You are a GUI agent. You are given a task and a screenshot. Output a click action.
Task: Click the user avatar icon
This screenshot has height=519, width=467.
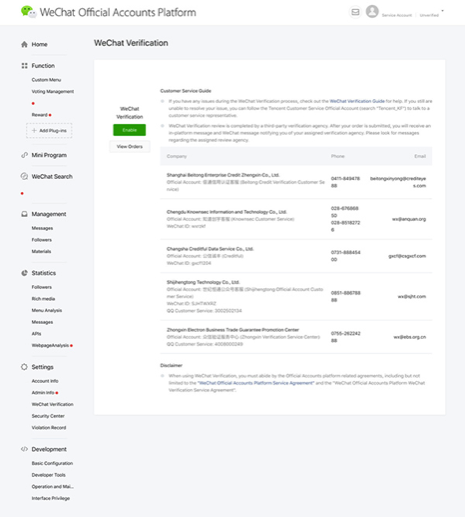pyautogui.click(x=372, y=11)
